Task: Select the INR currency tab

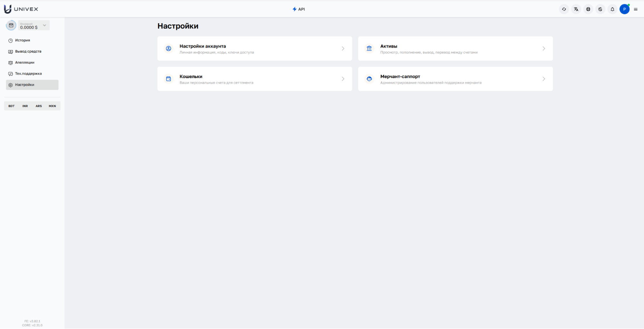Action: [25, 106]
